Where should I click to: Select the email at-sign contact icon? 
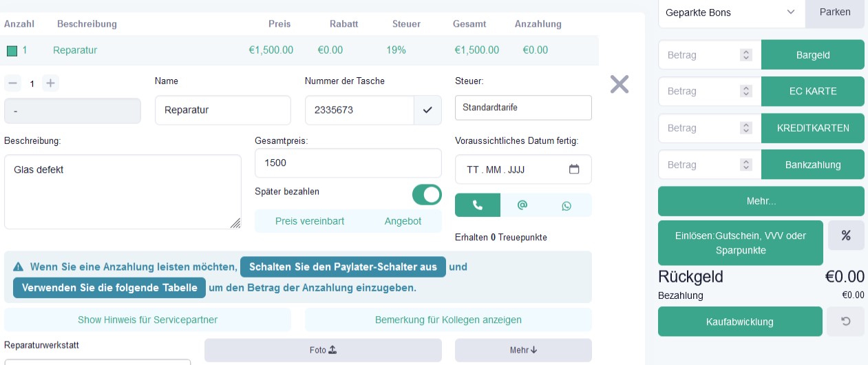(x=522, y=205)
